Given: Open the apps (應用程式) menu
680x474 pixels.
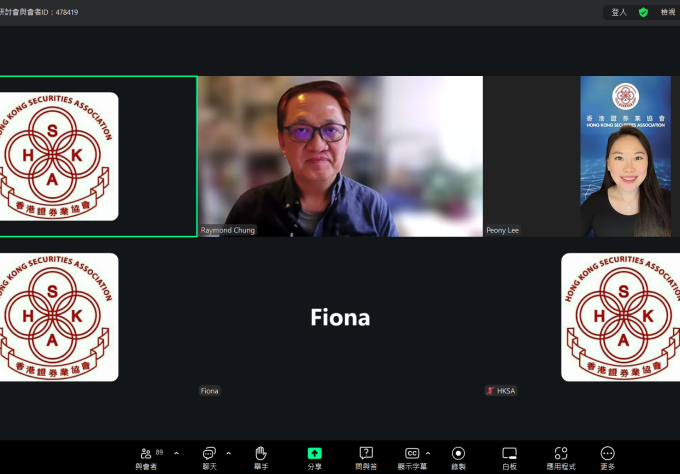Looking at the screenshot, I should [561, 456].
